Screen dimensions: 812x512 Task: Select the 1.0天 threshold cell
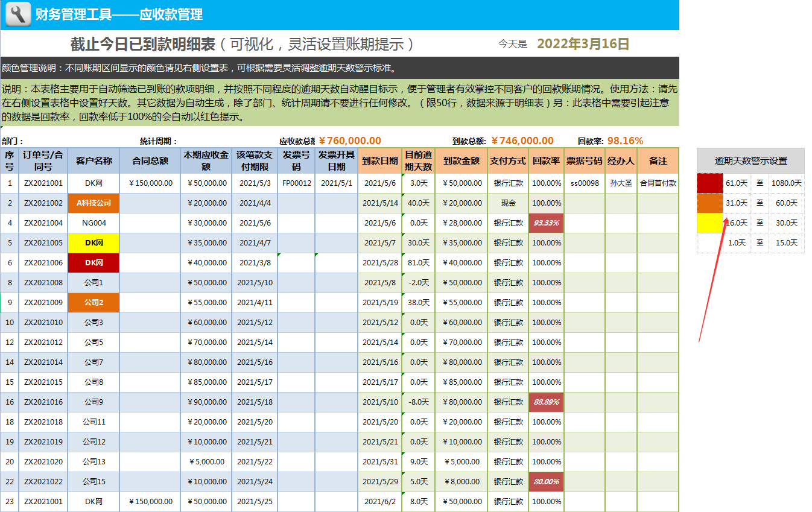click(x=737, y=243)
